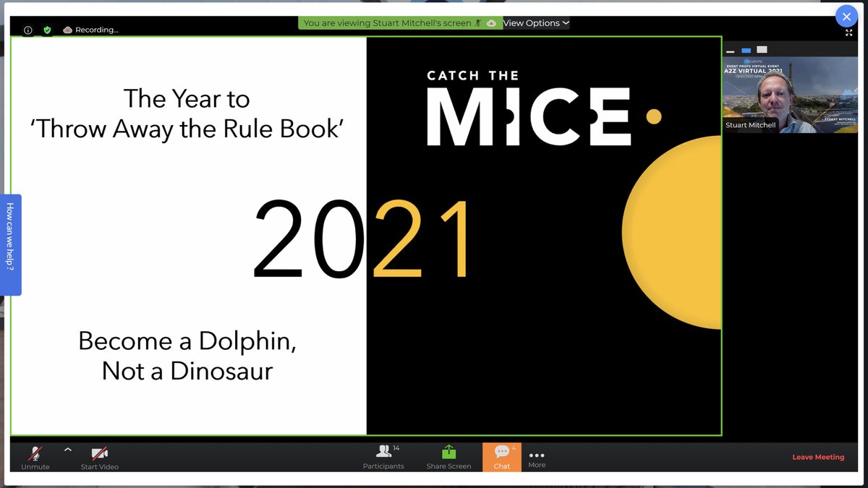The image size is (868, 488).
Task: Start Video camera button
Action: coord(99,457)
